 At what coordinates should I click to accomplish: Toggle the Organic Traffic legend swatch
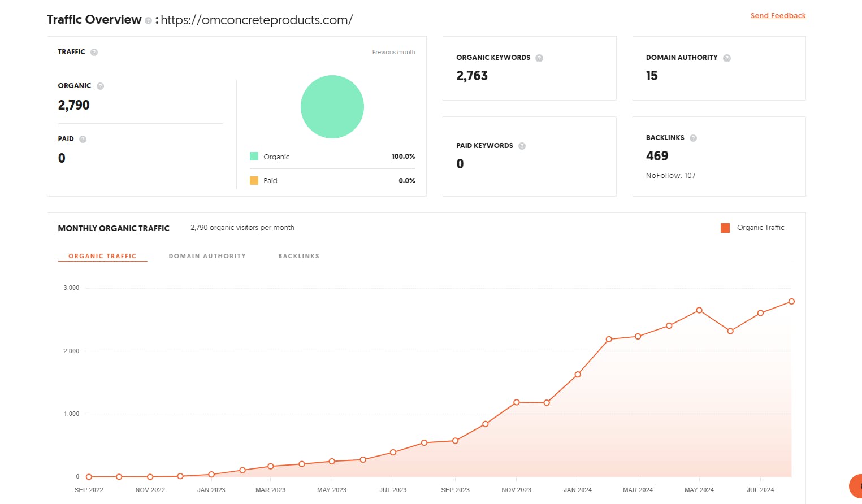click(x=725, y=228)
